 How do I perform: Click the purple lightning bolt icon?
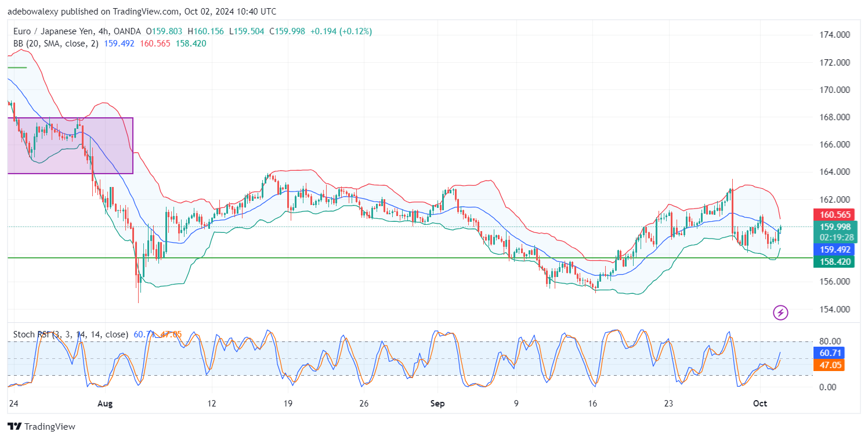[781, 313]
